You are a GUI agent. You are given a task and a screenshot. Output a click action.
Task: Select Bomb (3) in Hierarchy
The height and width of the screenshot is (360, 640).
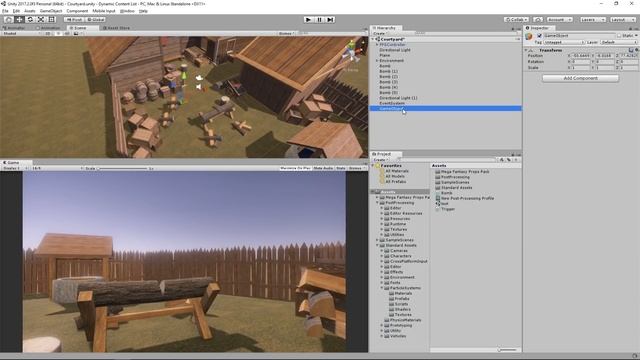[x=388, y=82]
